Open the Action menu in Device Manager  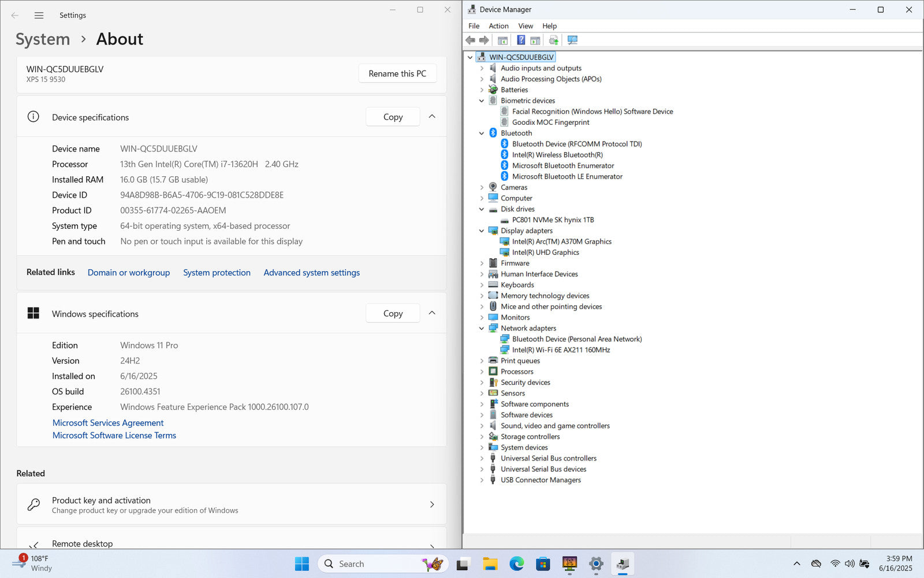(498, 26)
